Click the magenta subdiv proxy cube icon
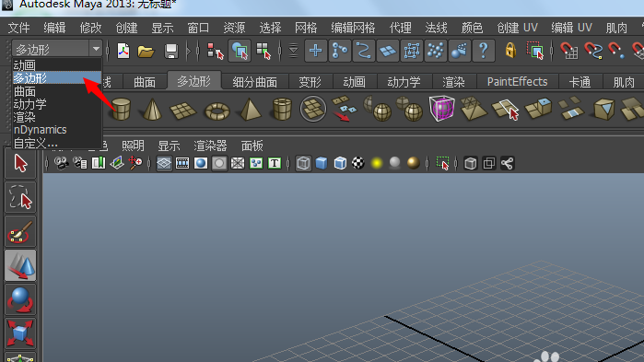 442,109
